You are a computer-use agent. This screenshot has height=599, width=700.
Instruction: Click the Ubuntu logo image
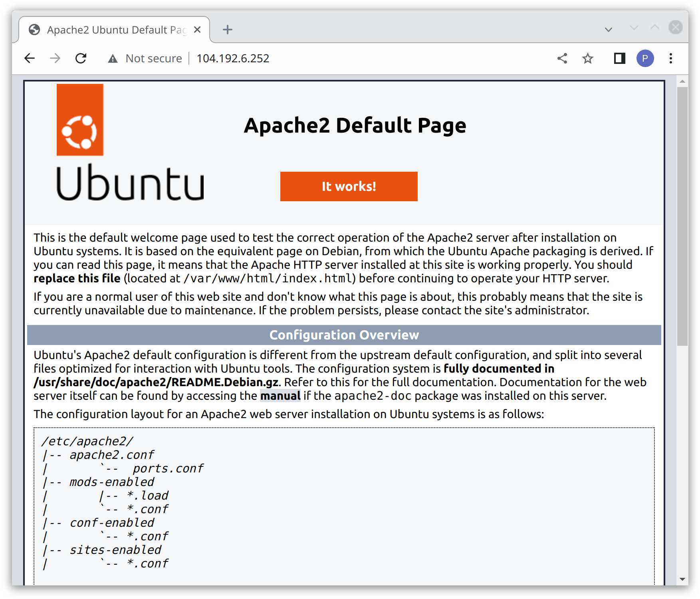(x=130, y=142)
